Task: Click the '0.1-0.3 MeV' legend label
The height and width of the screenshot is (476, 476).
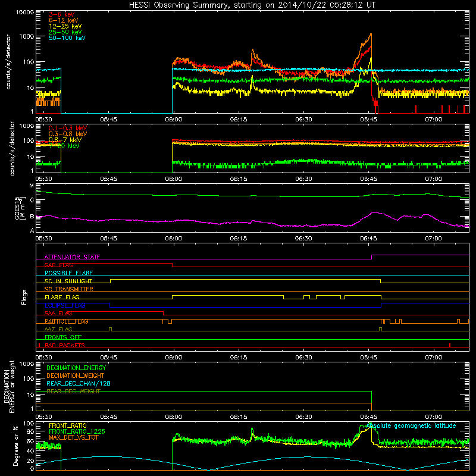Action: pyautogui.click(x=68, y=128)
